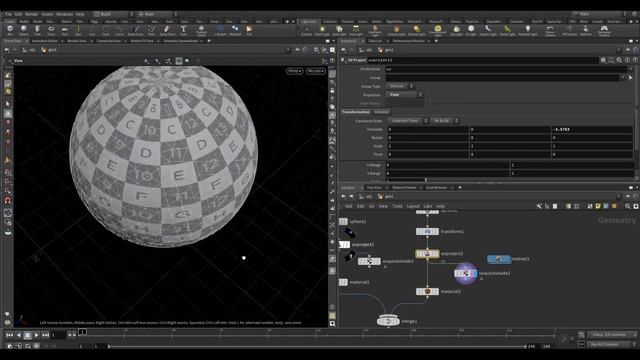The width and height of the screenshot is (640, 360).
Task: Jump to last frame on timeline
Action: point(45,335)
